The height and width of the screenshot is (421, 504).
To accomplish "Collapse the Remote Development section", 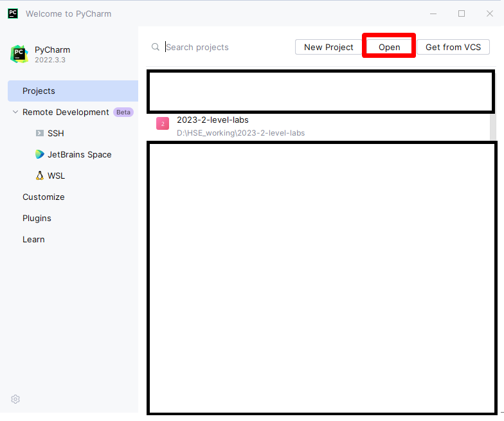I will pyautogui.click(x=15, y=112).
